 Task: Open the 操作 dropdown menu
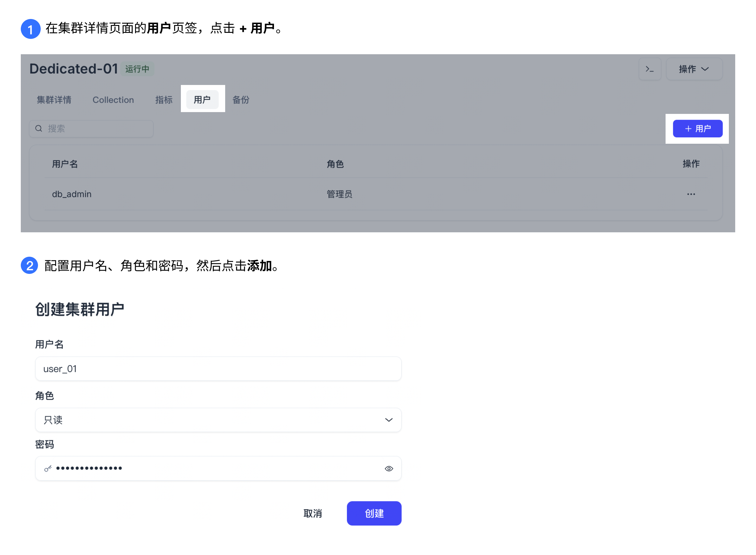[694, 69]
